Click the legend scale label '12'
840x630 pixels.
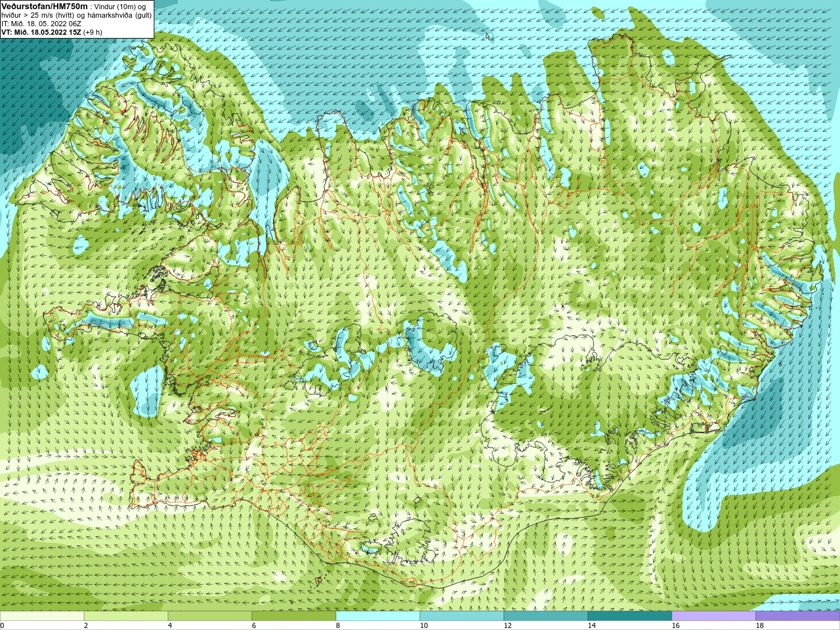click(x=507, y=625)
